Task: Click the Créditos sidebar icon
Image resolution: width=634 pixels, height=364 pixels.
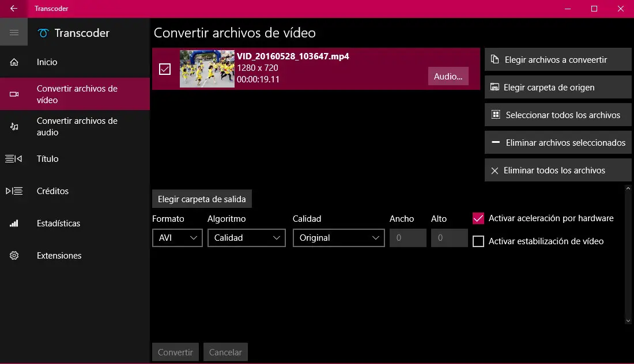Action: point(14,191)
